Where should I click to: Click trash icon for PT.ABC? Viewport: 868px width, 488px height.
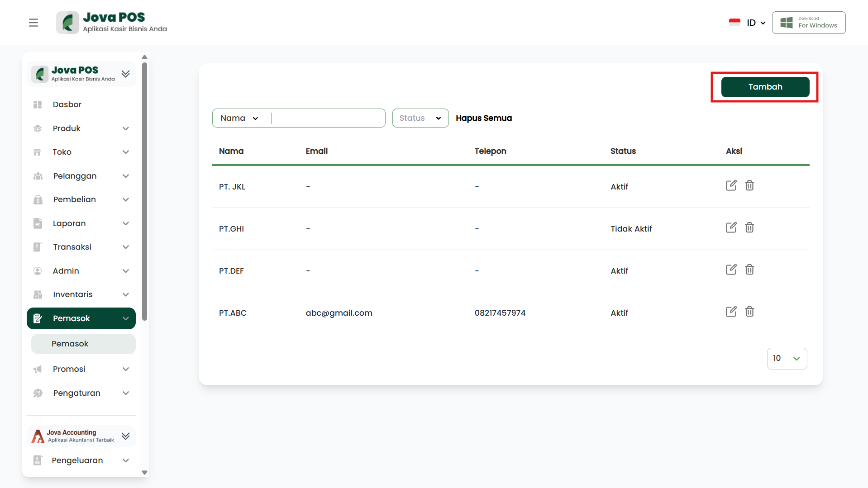point(749,312)
